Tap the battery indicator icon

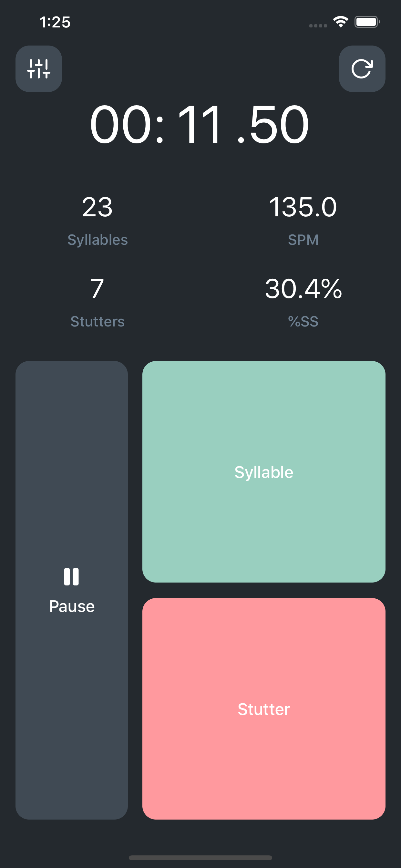coord(367,22)
